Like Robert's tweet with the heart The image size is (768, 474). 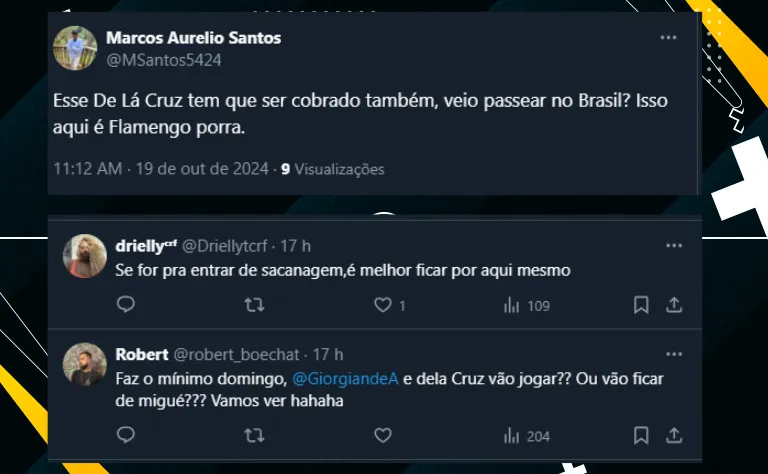click(x=381, y=435)
